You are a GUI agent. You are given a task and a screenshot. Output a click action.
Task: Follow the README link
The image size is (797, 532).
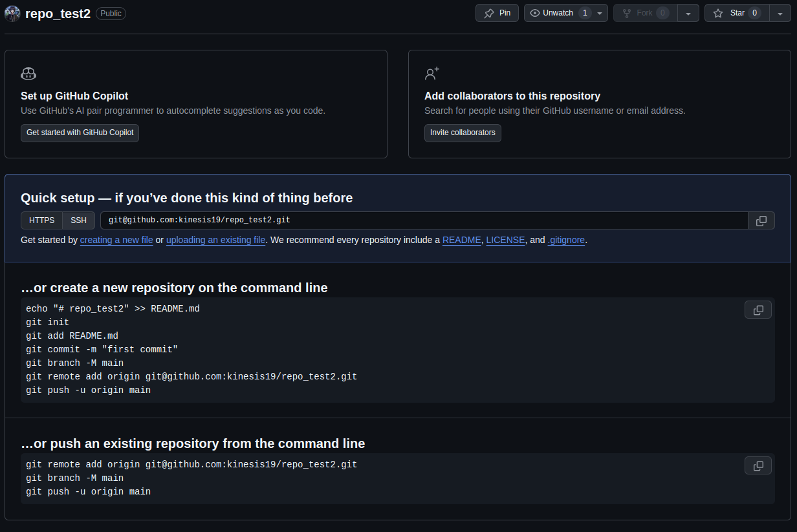pyautogui.click(x=462, y=240)
